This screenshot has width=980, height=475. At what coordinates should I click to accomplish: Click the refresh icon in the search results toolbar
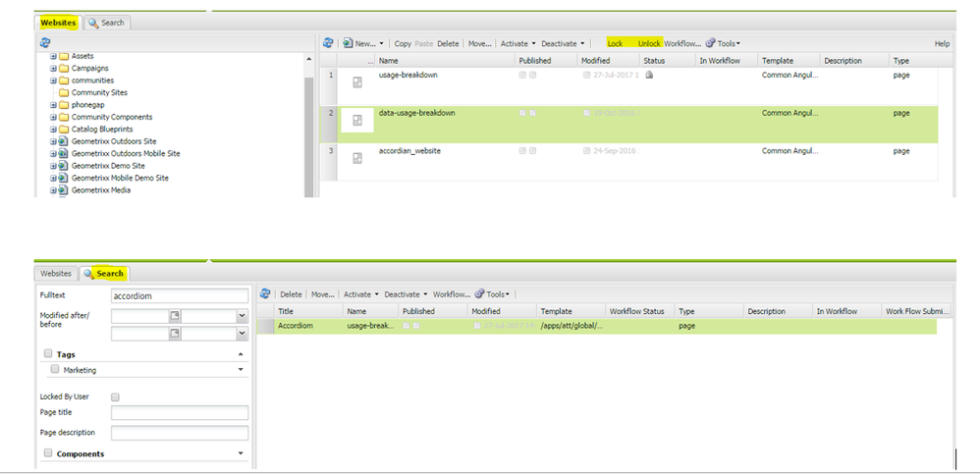point(265,293)
